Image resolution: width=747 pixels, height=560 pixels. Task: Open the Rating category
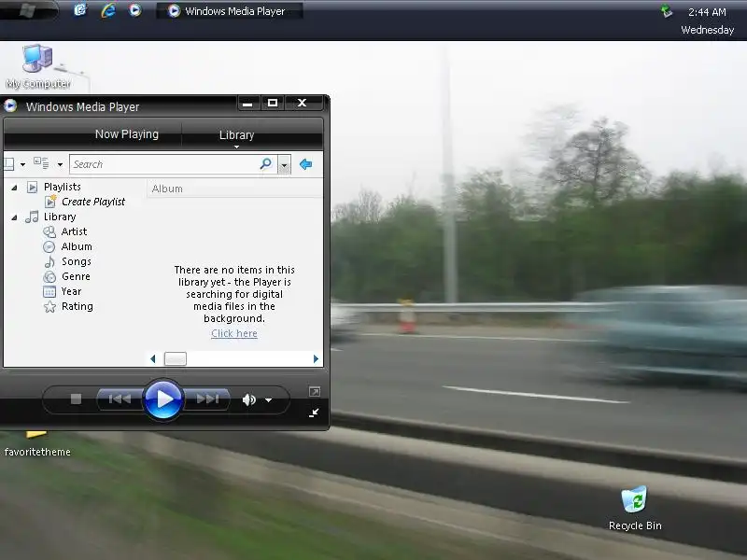pyautogui.click(x=78, y=306)
